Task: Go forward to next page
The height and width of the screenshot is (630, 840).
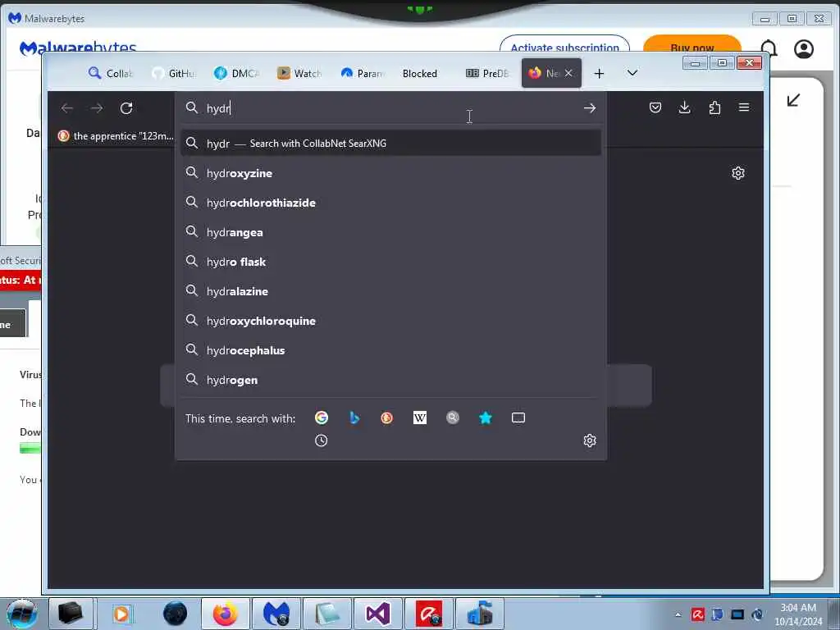Action: coord(97,108)
